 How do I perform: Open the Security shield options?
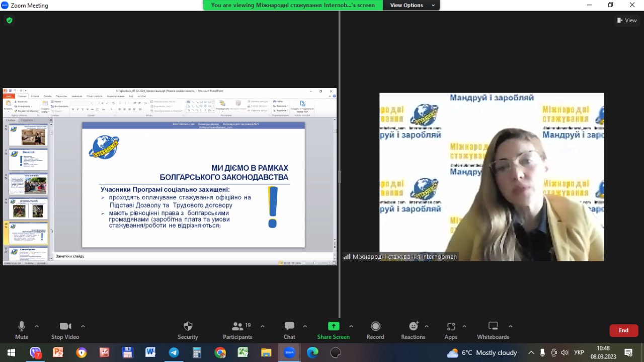tap(188, 330)
